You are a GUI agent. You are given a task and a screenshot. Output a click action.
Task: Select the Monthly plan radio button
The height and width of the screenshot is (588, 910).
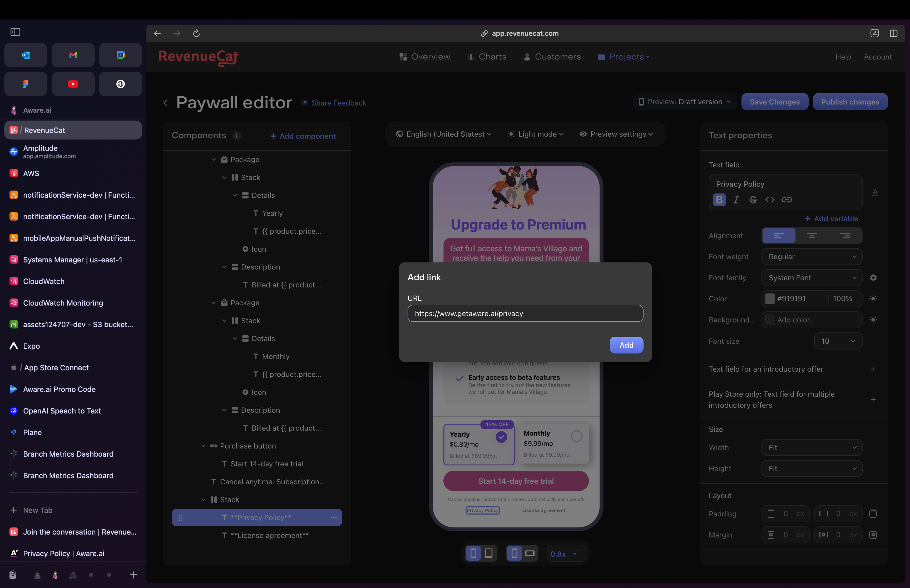click(576, 436)
